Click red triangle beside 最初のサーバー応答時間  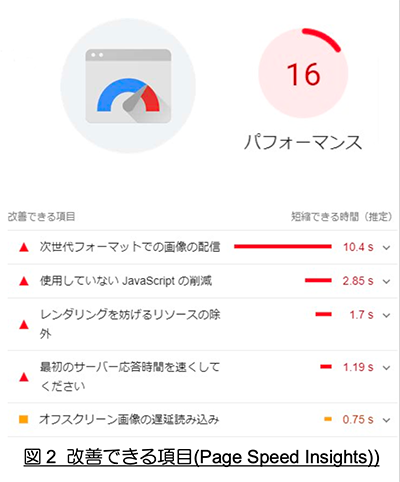point(24,377)
